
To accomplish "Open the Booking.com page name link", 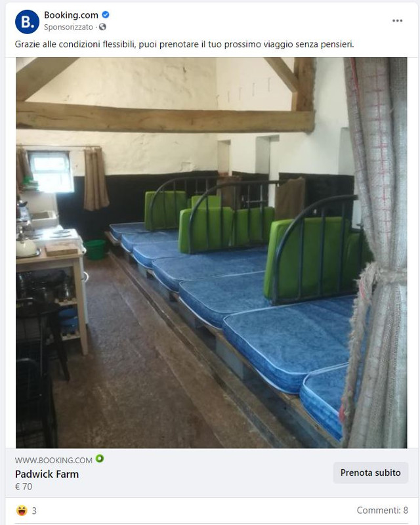I will point(71,15).
